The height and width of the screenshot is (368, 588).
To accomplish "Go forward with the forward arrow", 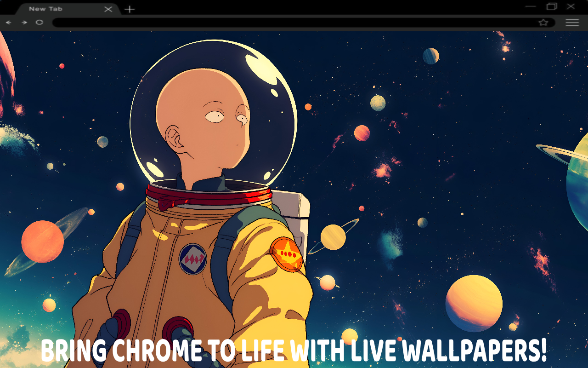I will tap(24, 23).
